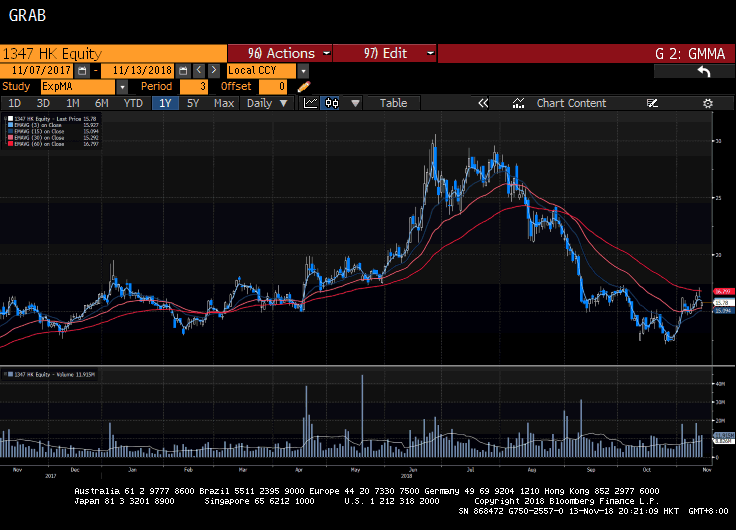Click the Offset value field
736x530 pixels.
pos(273,87)
